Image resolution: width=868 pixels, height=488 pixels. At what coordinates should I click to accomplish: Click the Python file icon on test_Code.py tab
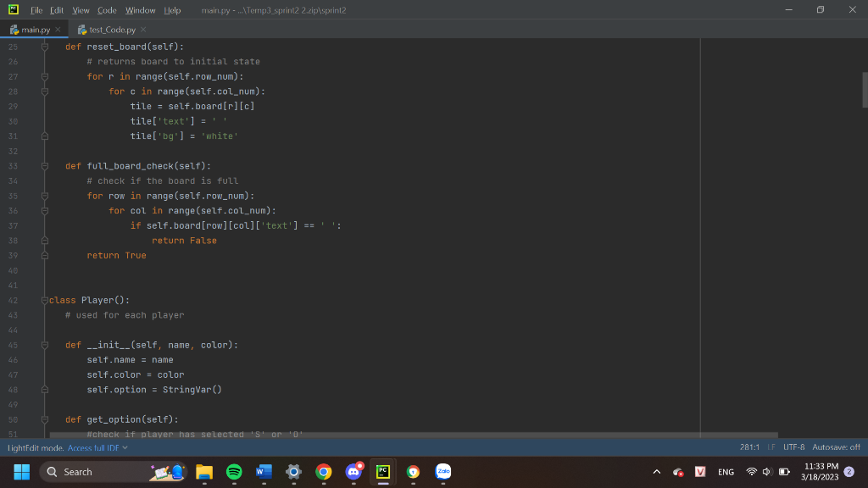(x=82, y=30)
